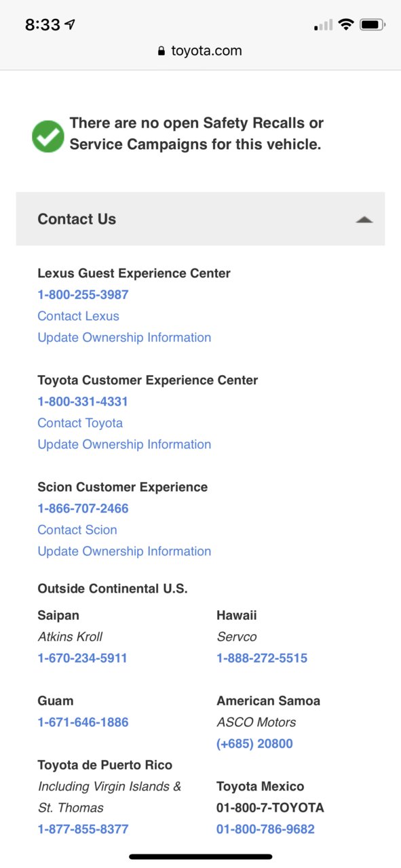Collapse the Contact Us section arrow
401x868 pixels.
(x=364, y=219)
